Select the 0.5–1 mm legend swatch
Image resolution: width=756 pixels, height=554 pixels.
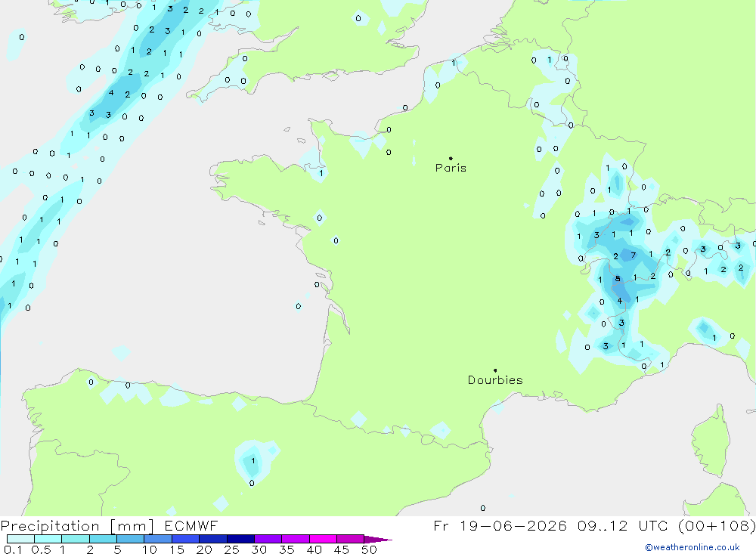pos(48,539)
